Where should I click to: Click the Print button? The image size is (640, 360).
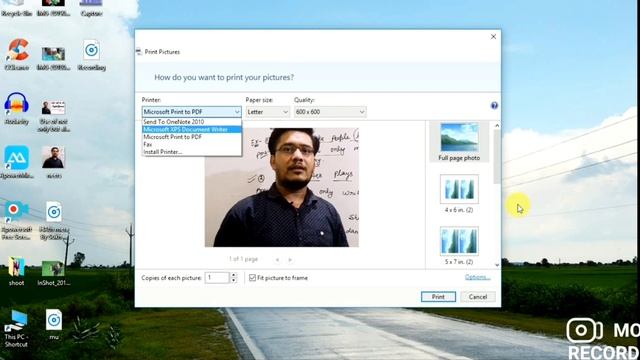tap(438, 297)
